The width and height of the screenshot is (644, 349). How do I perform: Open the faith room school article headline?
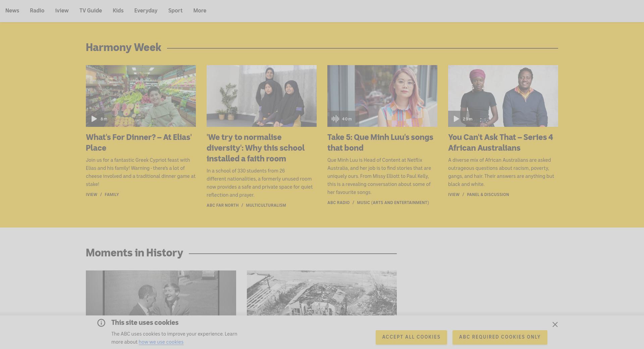click(x=256, y=148)
